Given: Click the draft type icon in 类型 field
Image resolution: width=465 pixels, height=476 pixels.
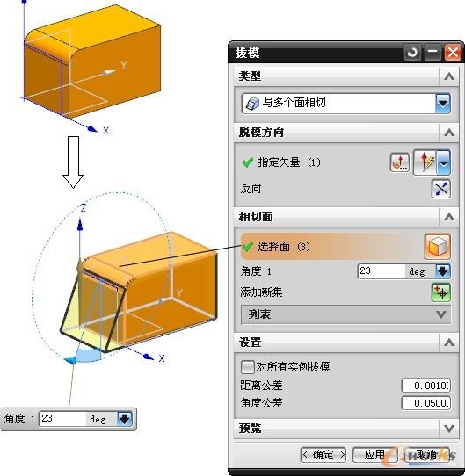Looking at the screenshot, I should [252, 104].
